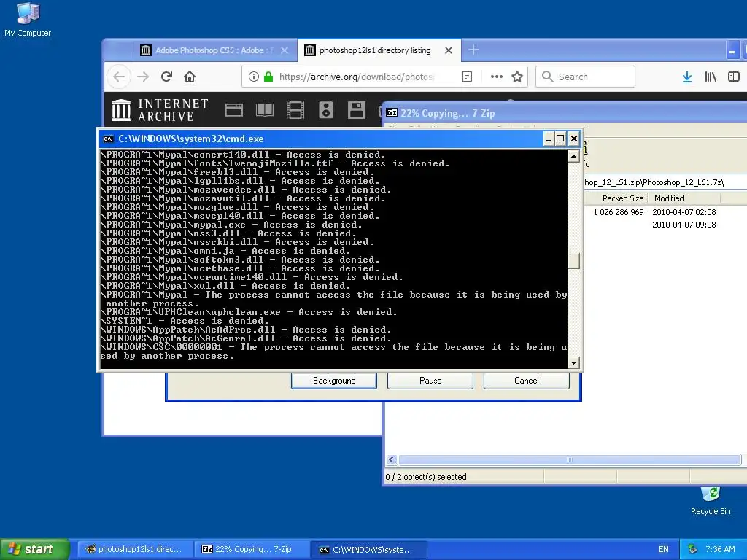Click 7-Zip horizontal scrollbar left arrow

tap(391, 459)
